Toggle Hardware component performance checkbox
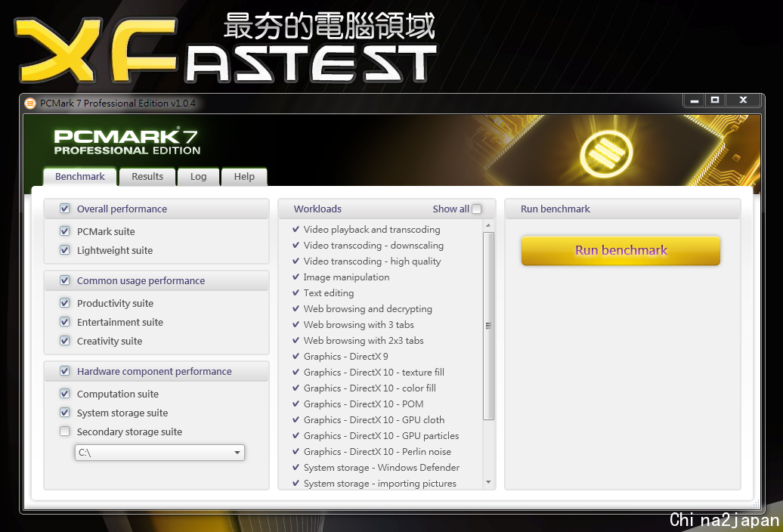Screen dimensions: 783x532 65,371
